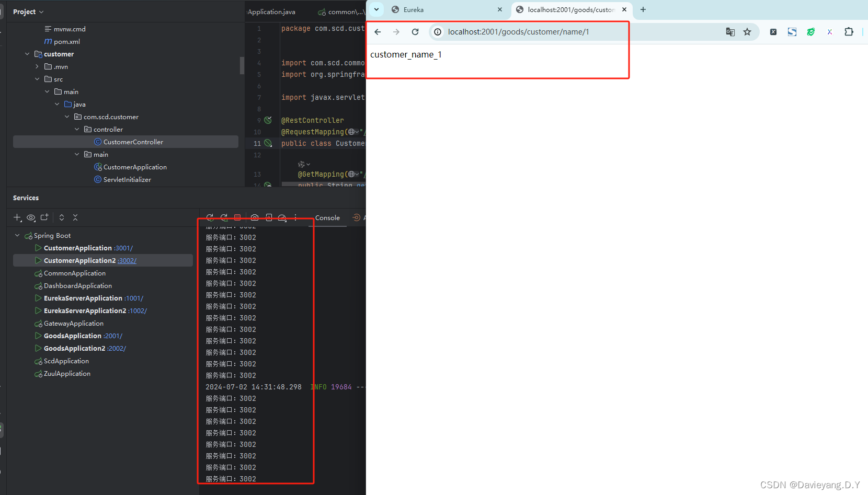Go forward in the browser
The image size is (868, 495).
396,32
